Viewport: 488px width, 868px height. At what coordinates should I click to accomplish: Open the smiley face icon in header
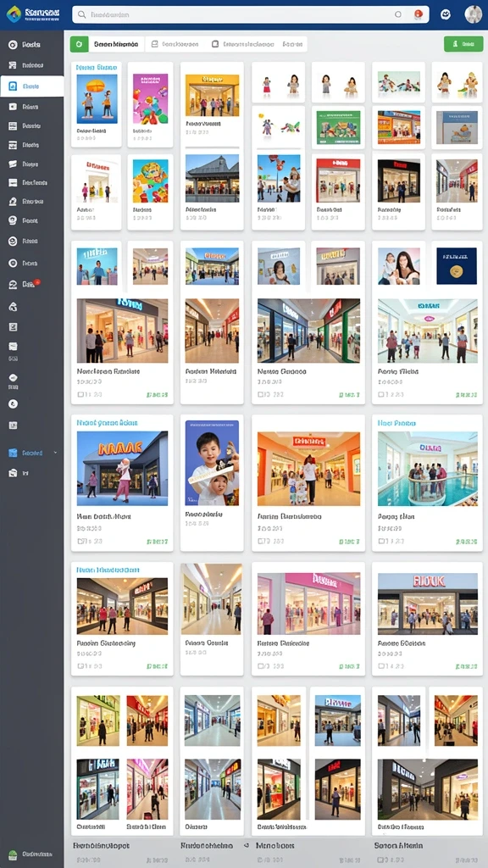click(446, 14)
